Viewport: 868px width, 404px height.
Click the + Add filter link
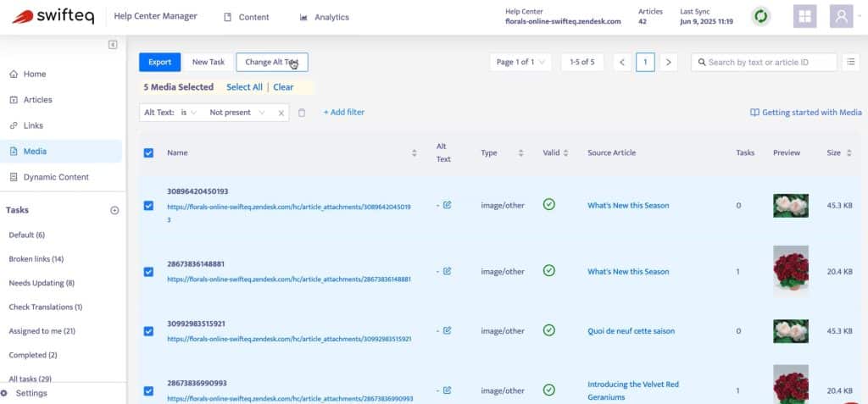click(x=344, y=113)
